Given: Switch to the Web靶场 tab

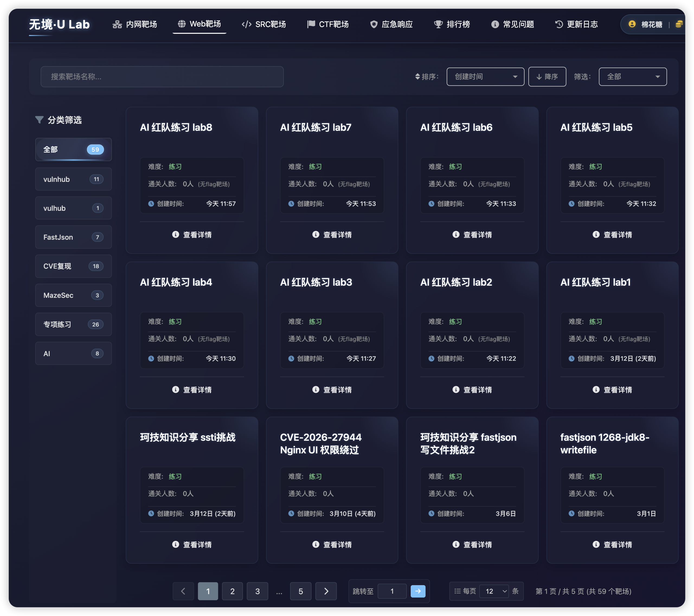Looking at the screenshot, I should point(199,24).
